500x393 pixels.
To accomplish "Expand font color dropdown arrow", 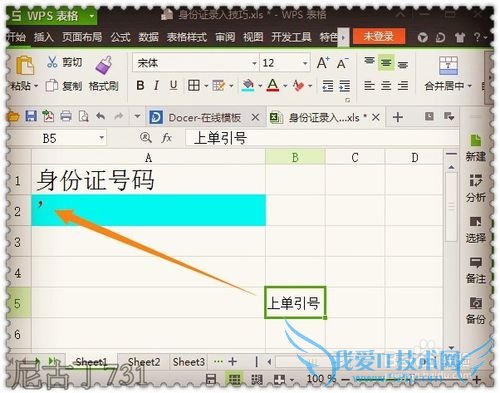I will (285, 86).
